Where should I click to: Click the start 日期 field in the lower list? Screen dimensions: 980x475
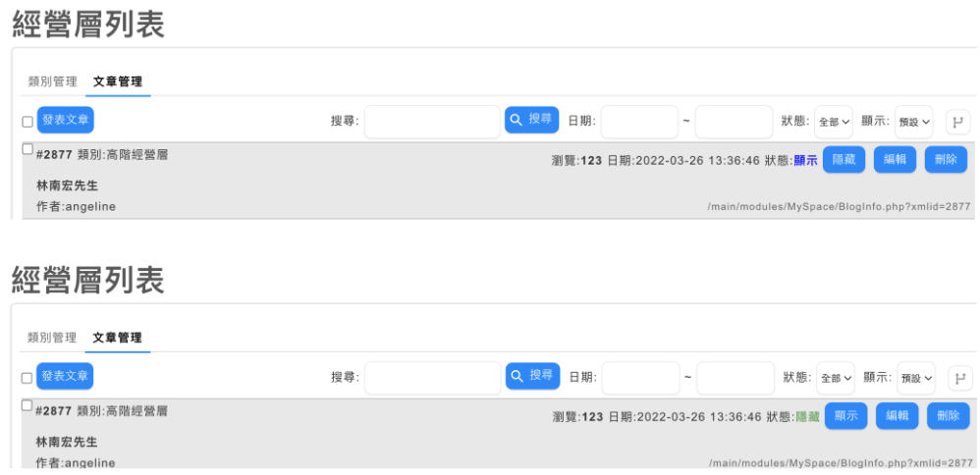640,378
